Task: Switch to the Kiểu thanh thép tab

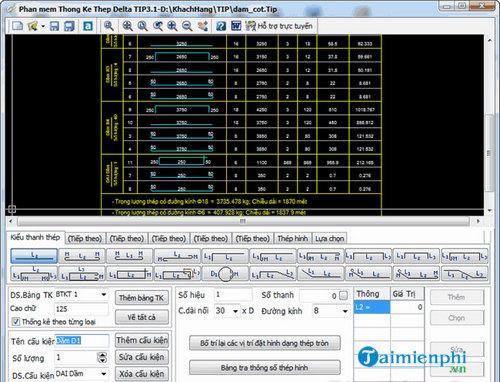Action: coord(35,237)
